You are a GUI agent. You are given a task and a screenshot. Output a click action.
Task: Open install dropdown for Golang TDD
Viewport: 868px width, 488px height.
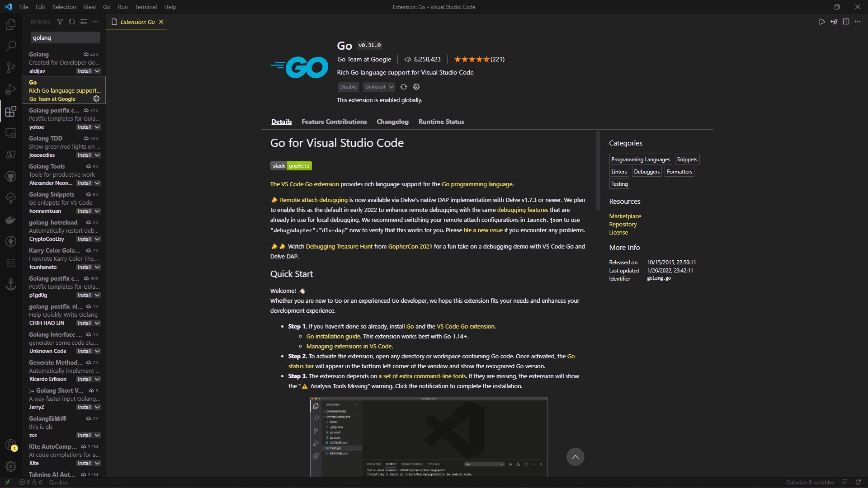97,155
